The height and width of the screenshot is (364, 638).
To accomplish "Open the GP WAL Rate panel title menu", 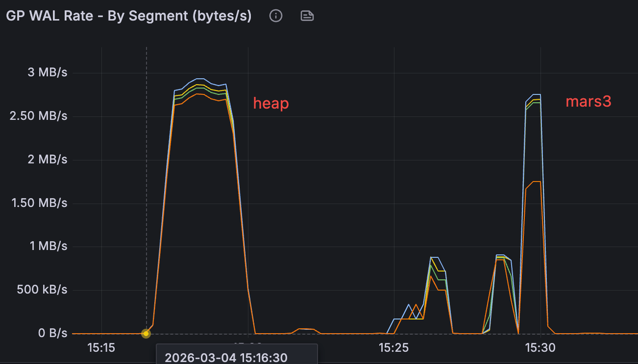I will pos(129,16).
